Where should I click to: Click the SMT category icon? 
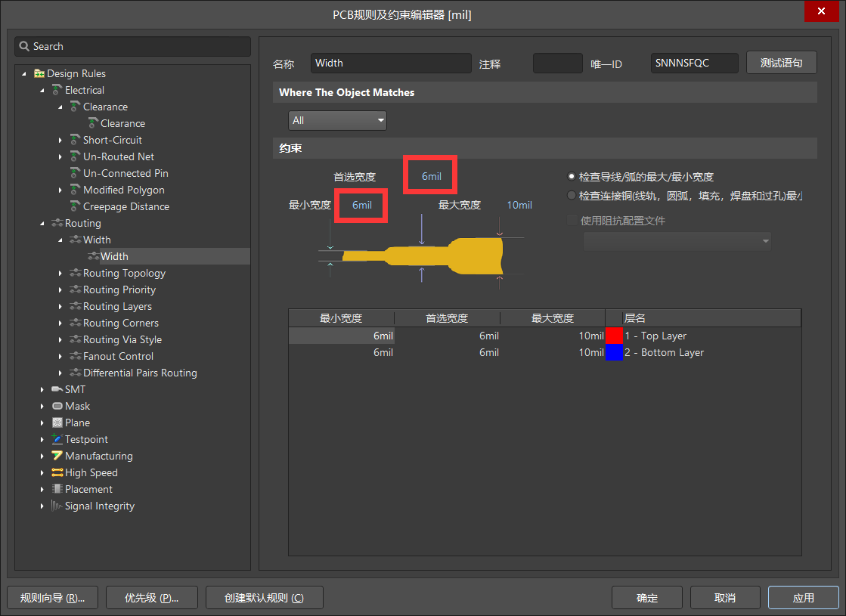57,389
